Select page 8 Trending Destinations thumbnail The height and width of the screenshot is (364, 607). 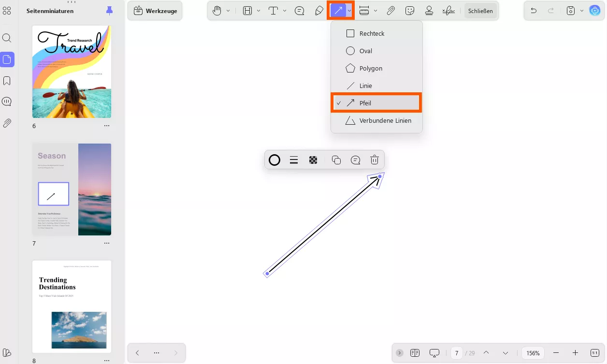(x=72, y=307)
